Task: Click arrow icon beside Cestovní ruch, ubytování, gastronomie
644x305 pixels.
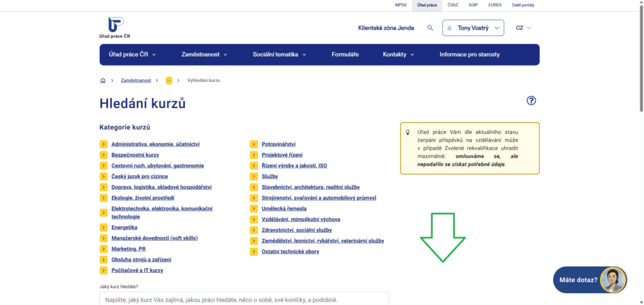Action: tap(104, 165)
